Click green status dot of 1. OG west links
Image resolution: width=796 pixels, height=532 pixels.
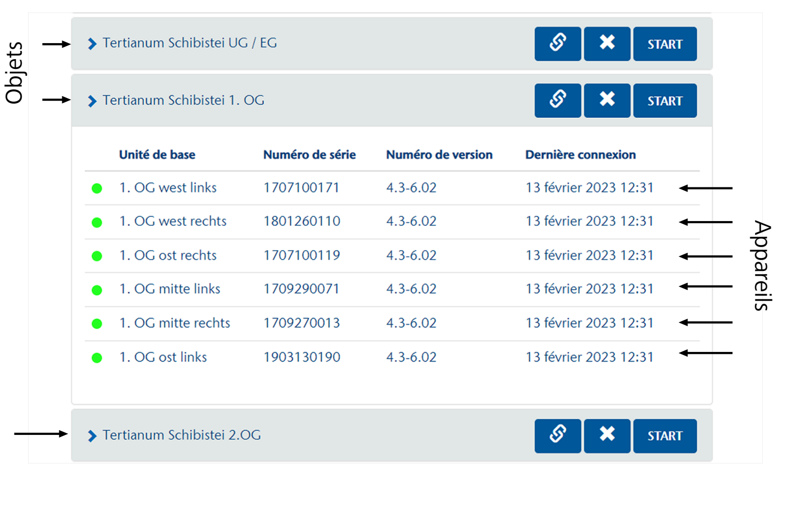(97, 188)
